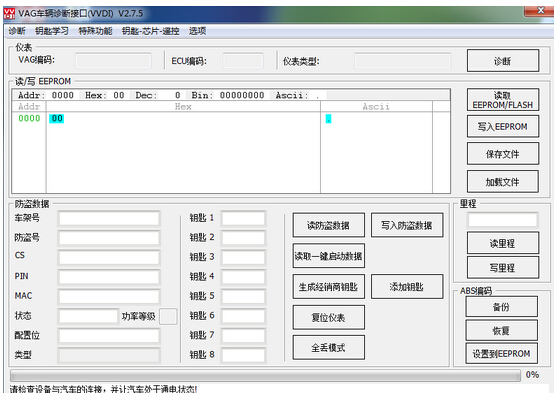The width and height of the screenshot is (554, 402).
Task: Focus the 配置位 input field
Action: [x=109, y=336]
